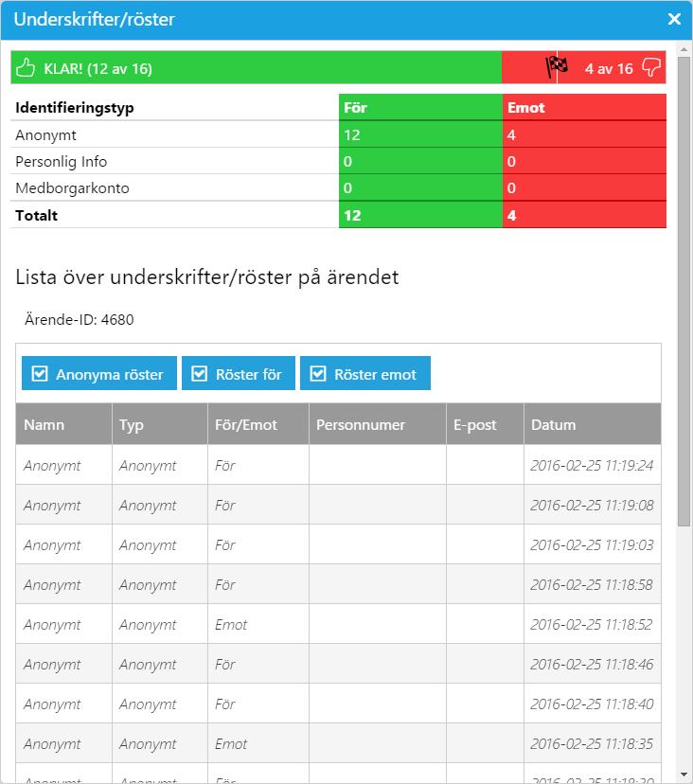The image size is (693, 784).
Task: Click the green Totalt value 12
Action: pyautogui.click(x=352, y=216)
